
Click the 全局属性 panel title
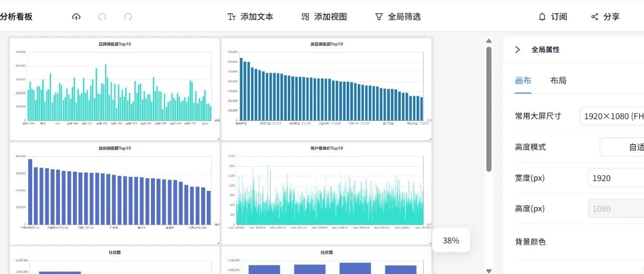[545, 49]
